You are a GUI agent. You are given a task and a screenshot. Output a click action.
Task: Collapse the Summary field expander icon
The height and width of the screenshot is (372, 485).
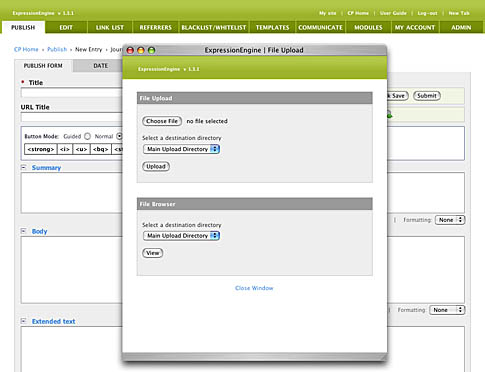click(x=23, y=167)
